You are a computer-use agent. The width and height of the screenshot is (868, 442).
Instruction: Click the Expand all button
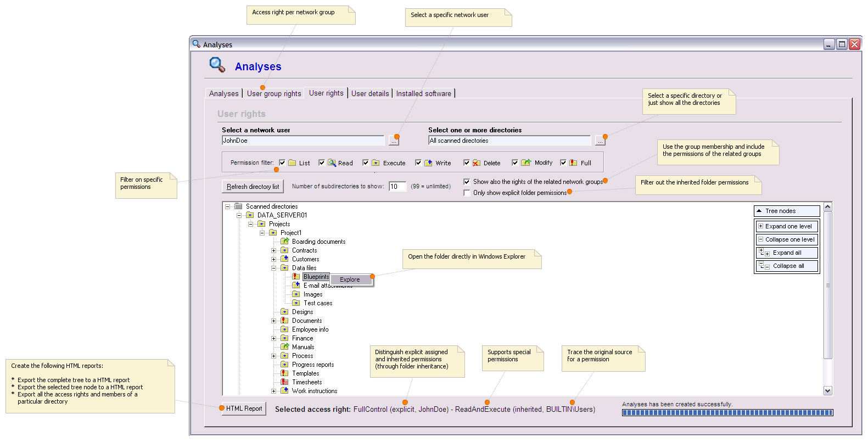click(x=787, y=253)
